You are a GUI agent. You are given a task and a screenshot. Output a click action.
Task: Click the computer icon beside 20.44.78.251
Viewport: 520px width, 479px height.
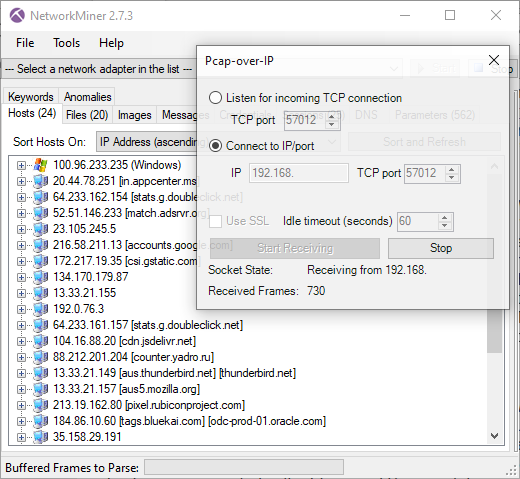click(41, 181)
